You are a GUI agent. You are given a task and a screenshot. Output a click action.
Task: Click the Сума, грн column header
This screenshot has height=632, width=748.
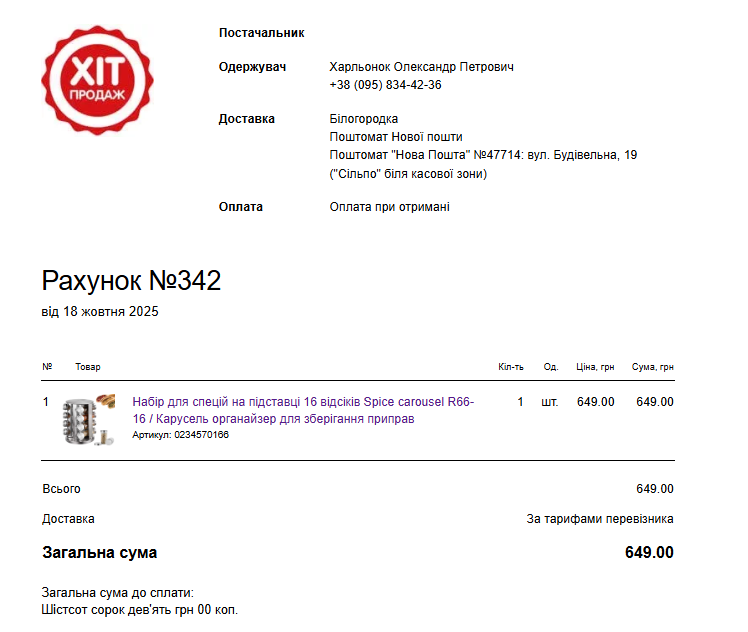coord(652,368)
